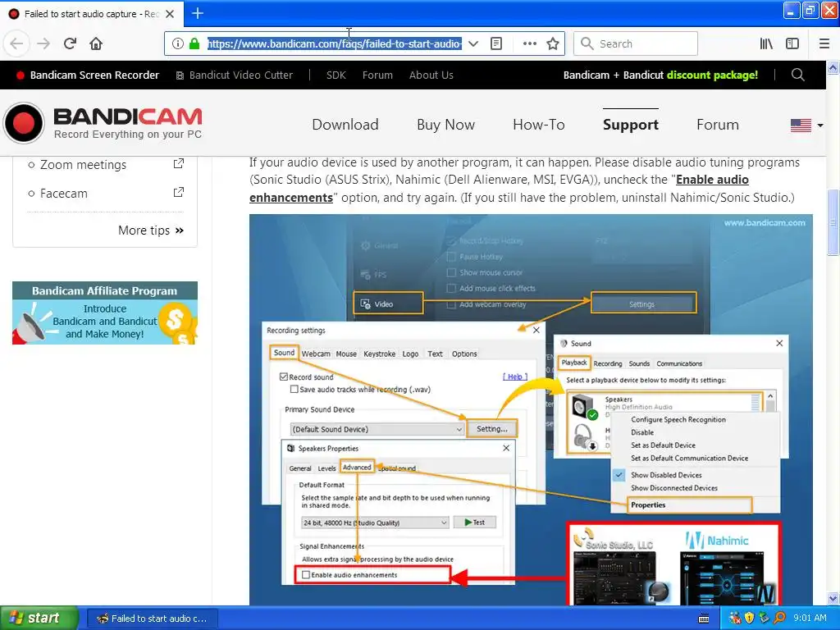Open Forum in the main navigation

pos(717,125)
